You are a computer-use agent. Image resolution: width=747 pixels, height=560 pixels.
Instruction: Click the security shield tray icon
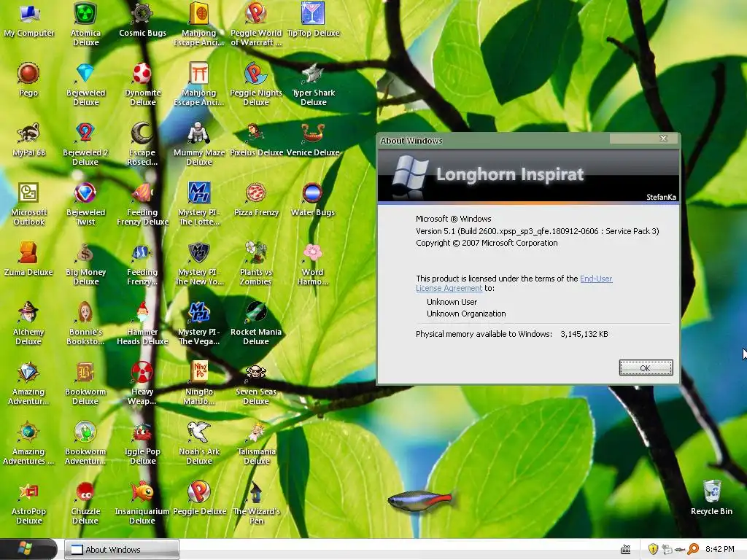pos(653,549)
